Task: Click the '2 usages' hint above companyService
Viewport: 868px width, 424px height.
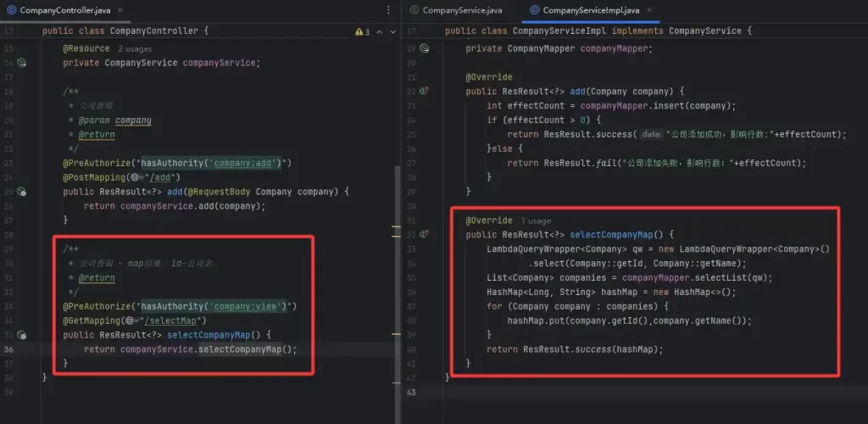Action: click(x=134, y=49)
